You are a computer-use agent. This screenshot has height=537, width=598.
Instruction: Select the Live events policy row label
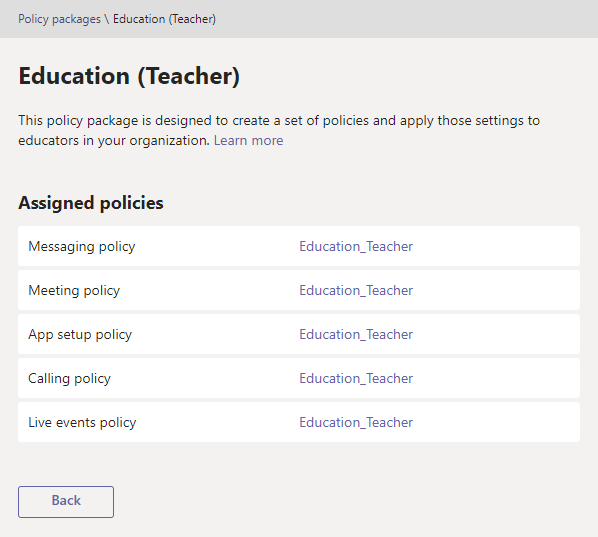(82, 423)
